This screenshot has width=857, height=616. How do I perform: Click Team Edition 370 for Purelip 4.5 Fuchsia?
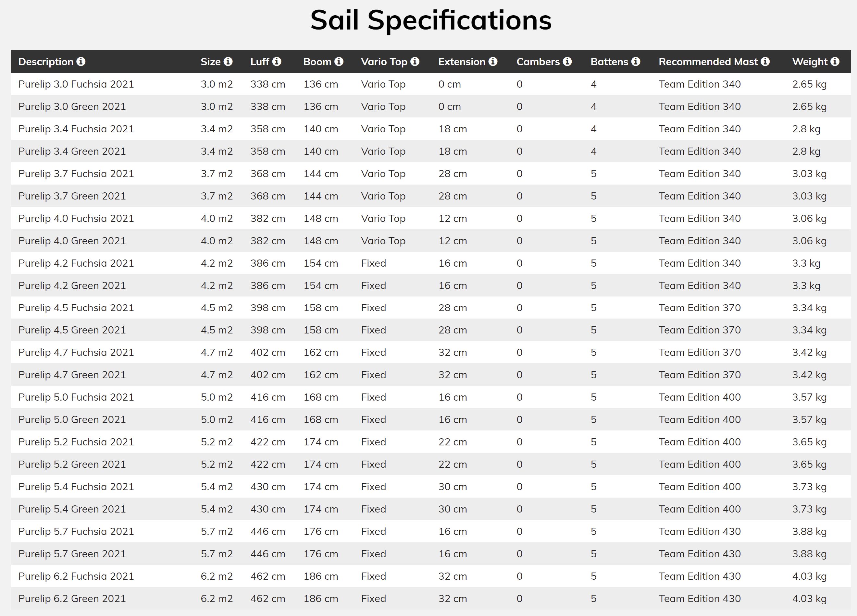(x=700, y=308)
